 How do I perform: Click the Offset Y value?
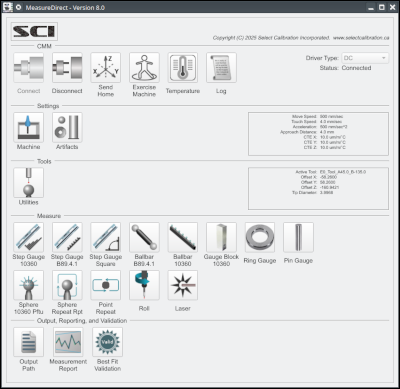point(328,182)
